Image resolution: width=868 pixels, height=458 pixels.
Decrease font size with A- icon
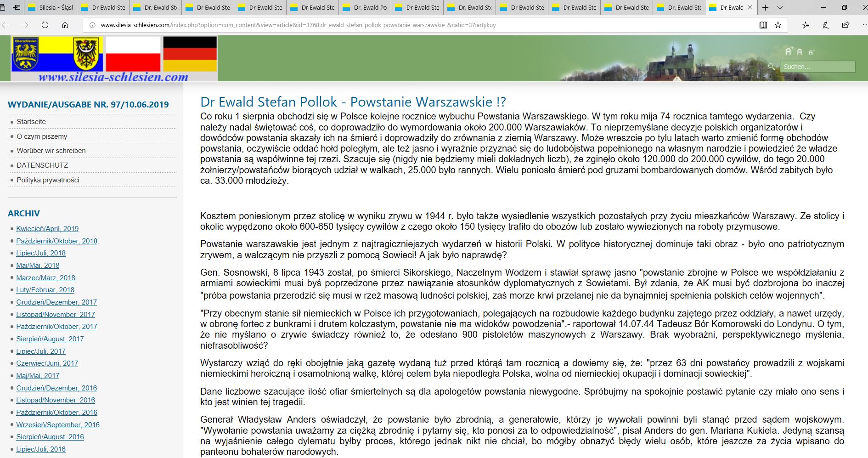[812, 52]
